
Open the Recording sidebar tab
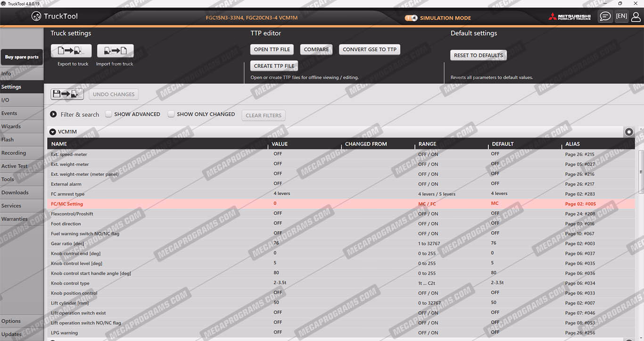22,153
